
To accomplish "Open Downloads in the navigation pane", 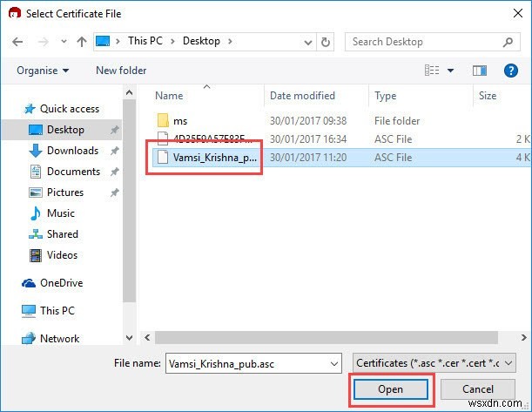I will click(x=72, y=151).
